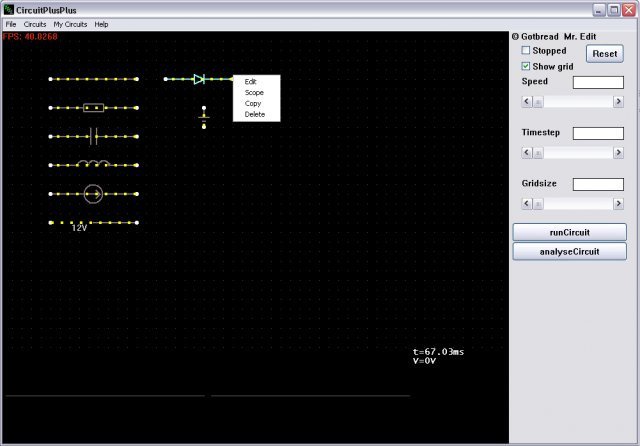Maximize the CircuitPlusPlus window
This screenshot has height=446, width=640.
coord(613,10)
